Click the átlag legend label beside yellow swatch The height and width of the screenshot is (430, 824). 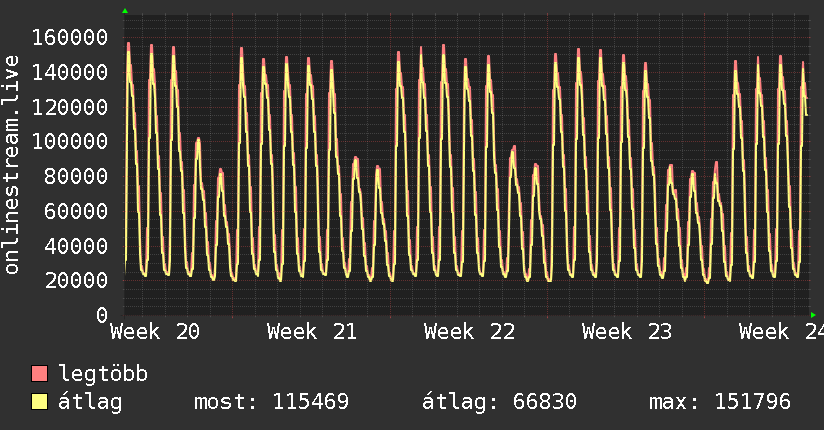click(90, 402)
